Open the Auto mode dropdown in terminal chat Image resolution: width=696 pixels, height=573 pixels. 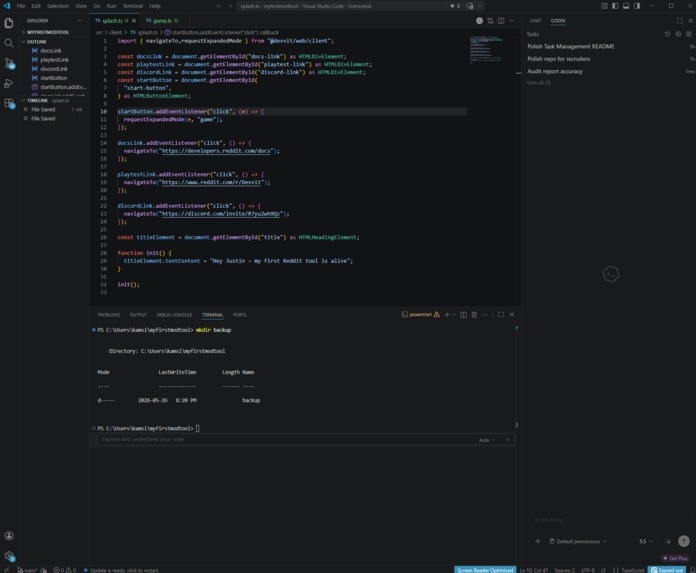(486, 440)
